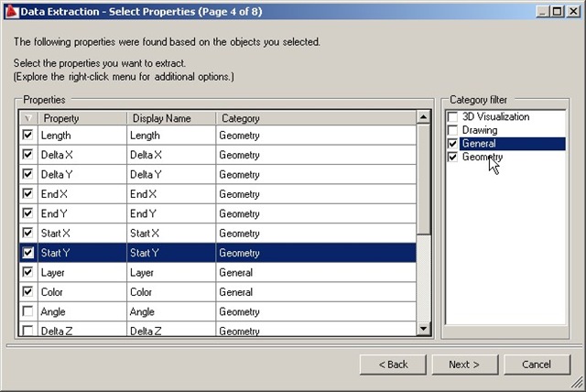
Task: Check the Delta Z property checkbox
Action: 27,330
